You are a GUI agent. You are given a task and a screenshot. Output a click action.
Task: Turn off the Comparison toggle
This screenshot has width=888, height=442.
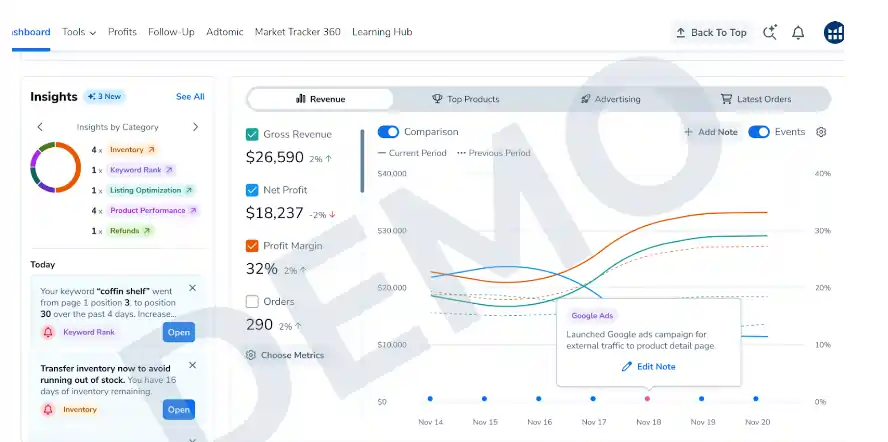pyautogui.click(x=388, y=132)
